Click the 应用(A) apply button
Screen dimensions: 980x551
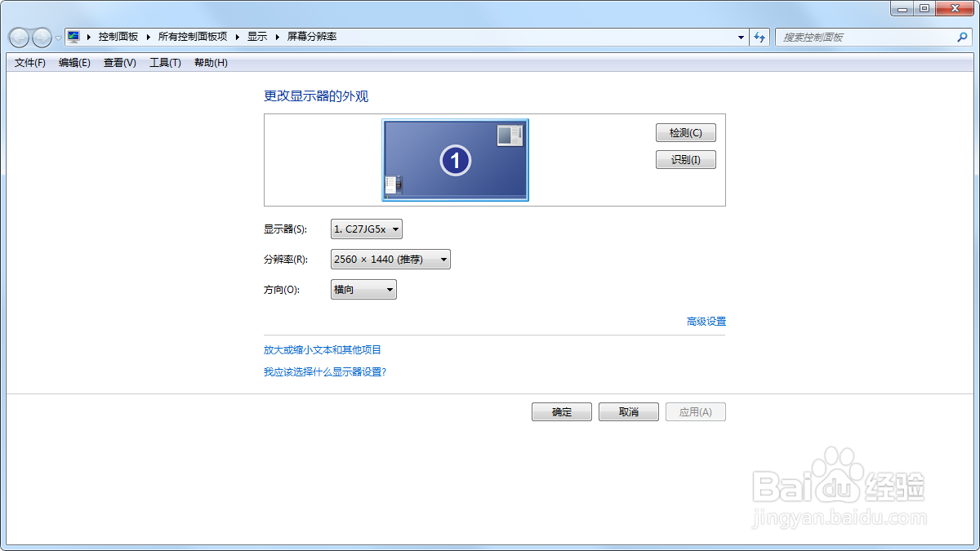696,412
